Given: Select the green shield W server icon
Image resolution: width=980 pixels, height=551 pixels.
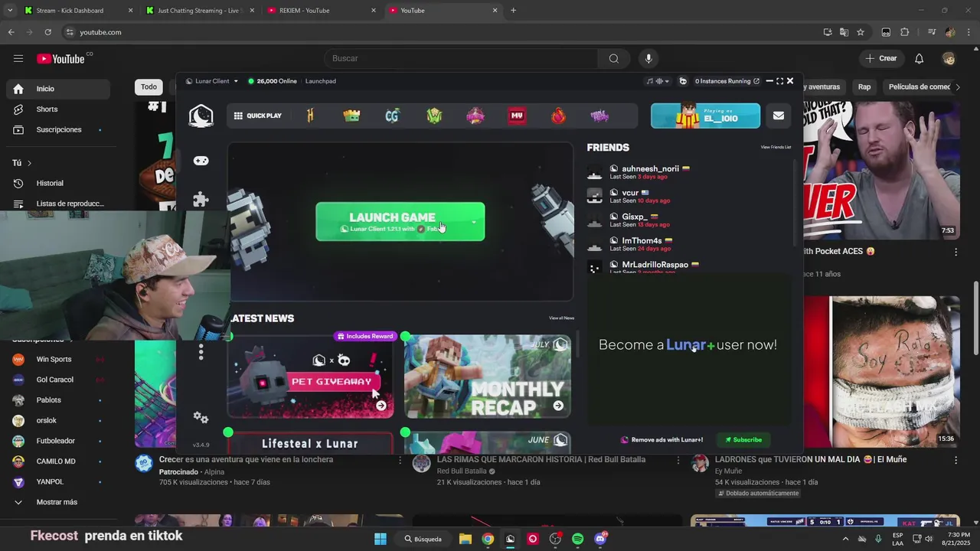Looking at the screenshot, I should 434,116.
